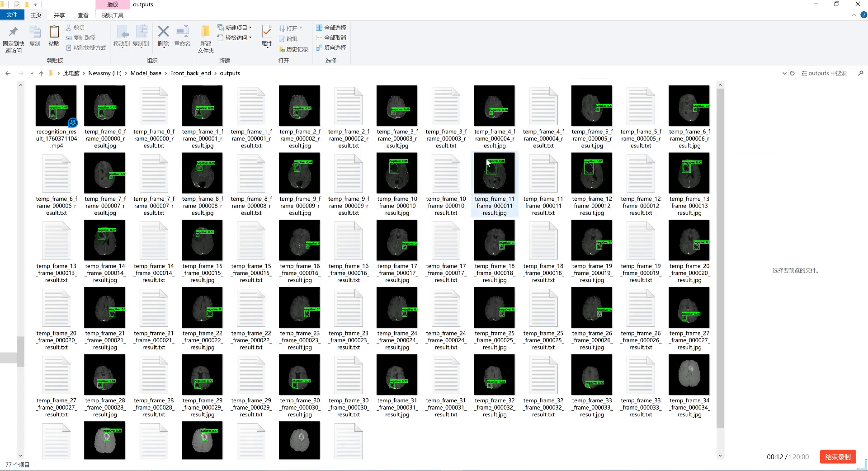Select recognition_result_1760371104.mp4 video file
The height and width of the screenshot is (471, 868).
pyautogui.click(x=56, y=117)
